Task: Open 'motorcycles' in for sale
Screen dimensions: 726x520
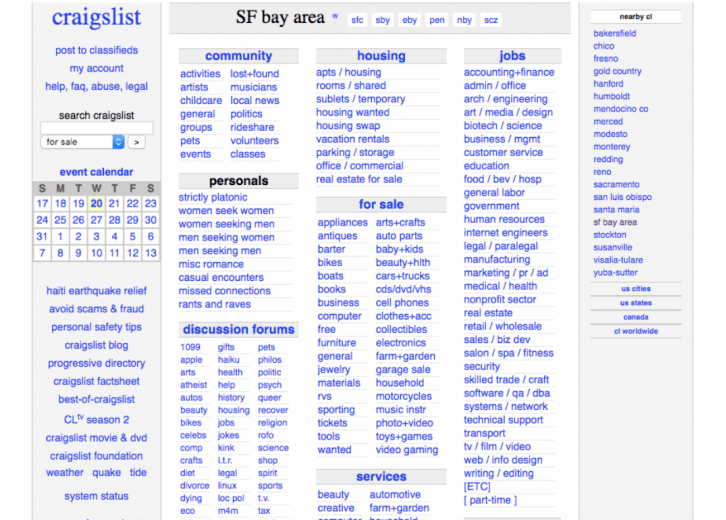Action: click(x=404, y=396)
